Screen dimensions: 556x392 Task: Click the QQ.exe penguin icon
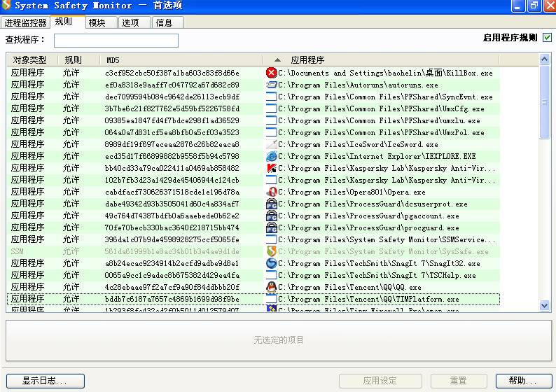tap(271, 287)
